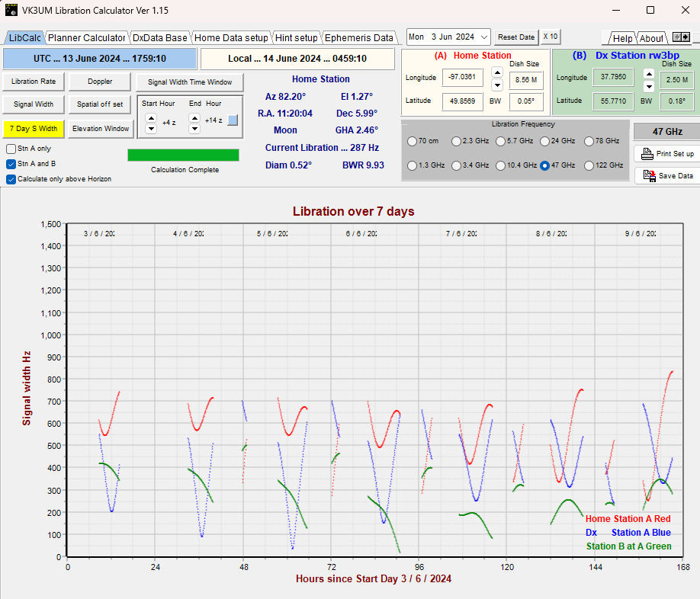Click the VK3UM app icon in the title bar

point(11,10)
